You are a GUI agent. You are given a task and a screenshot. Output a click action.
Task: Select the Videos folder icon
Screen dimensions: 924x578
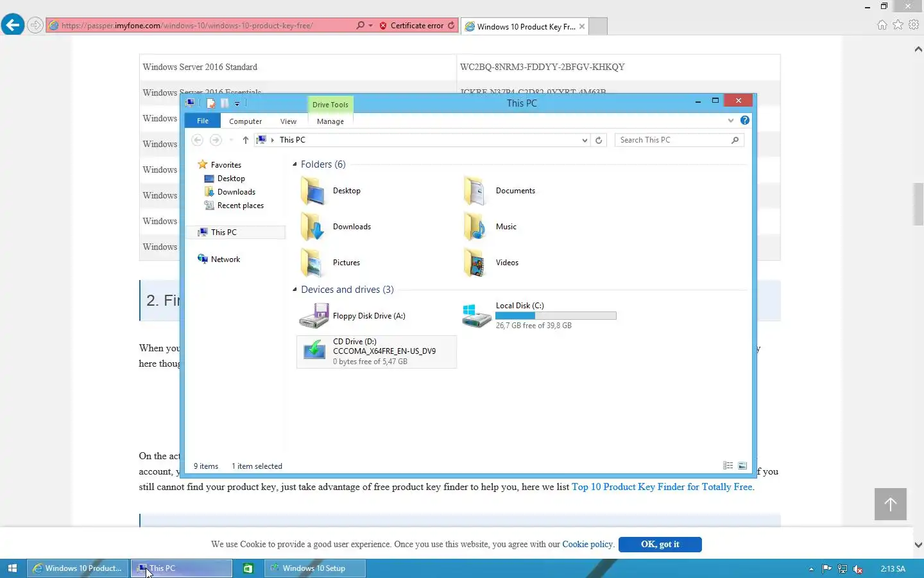point(476,263)
